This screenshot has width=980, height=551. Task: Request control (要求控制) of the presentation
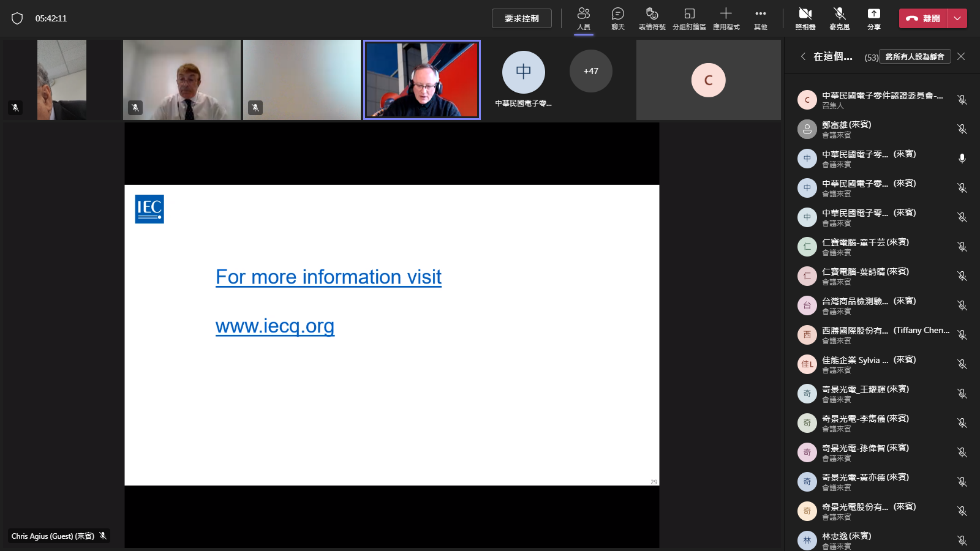(522, 18)
